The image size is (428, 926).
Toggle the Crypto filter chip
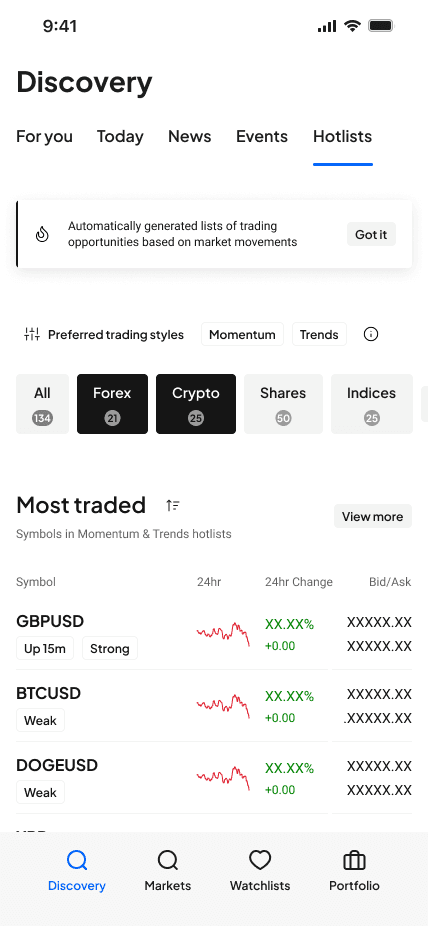tap(196, 404)
